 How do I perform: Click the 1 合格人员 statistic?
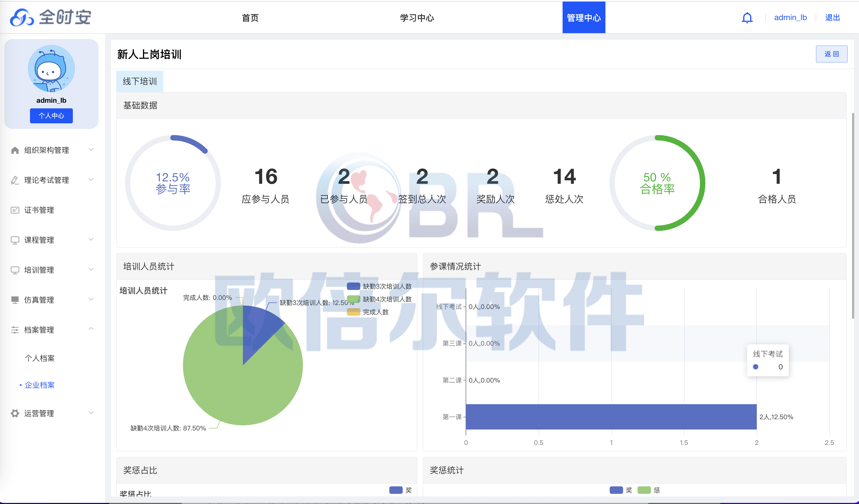777,186
